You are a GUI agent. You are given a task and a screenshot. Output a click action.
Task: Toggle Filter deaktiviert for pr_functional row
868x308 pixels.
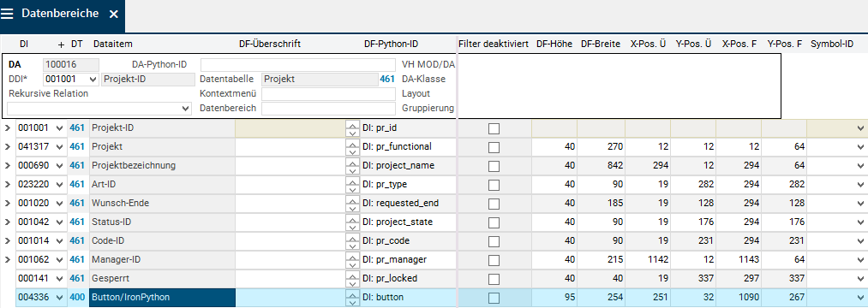click(x=494, y=148)
